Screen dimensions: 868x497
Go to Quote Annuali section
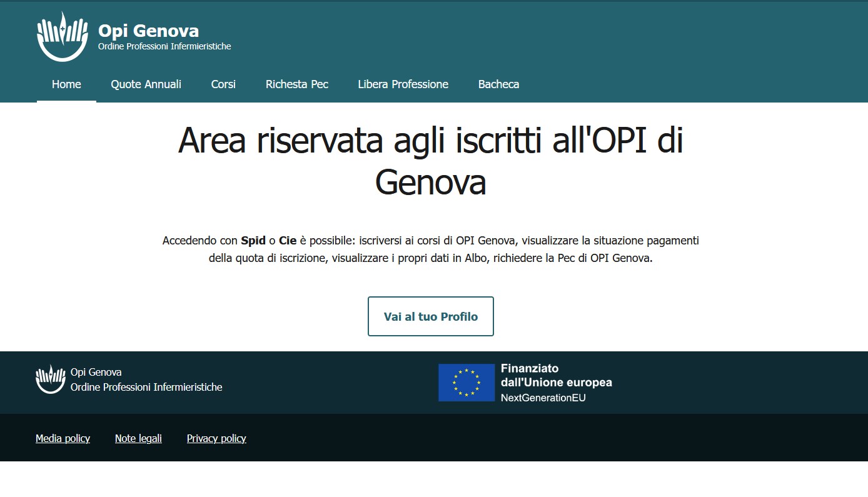coord(146,84)
